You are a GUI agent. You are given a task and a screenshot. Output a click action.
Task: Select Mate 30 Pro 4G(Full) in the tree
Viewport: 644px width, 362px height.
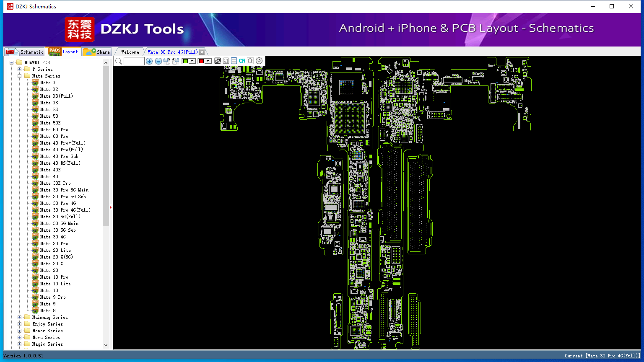pos(65,210)
